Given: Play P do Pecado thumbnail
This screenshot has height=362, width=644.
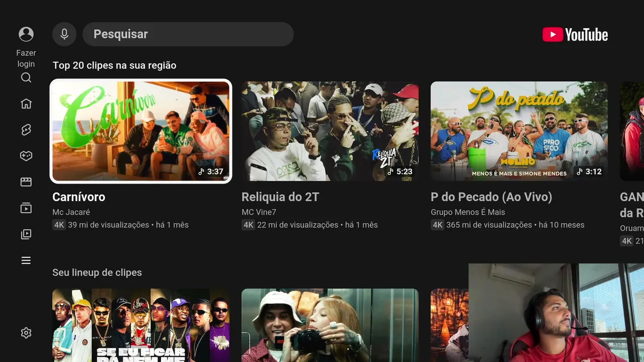Looking at the screenshot, I should (519, 131).
